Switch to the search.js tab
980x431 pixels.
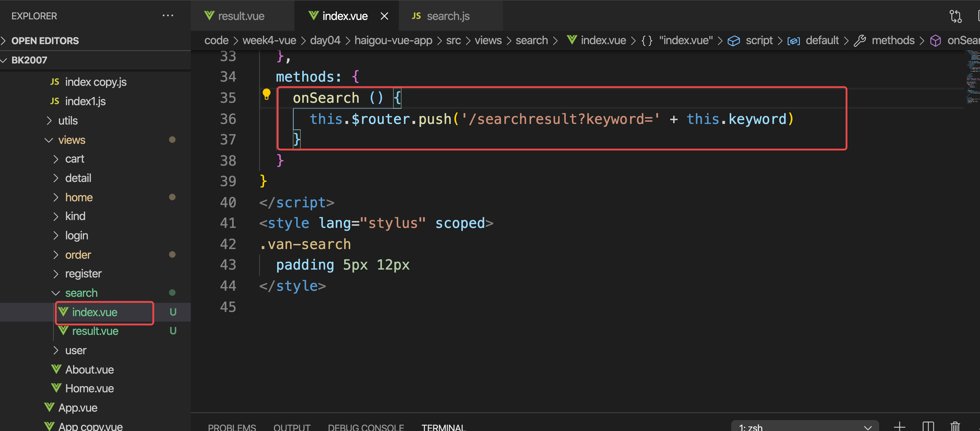pos(448,16)
